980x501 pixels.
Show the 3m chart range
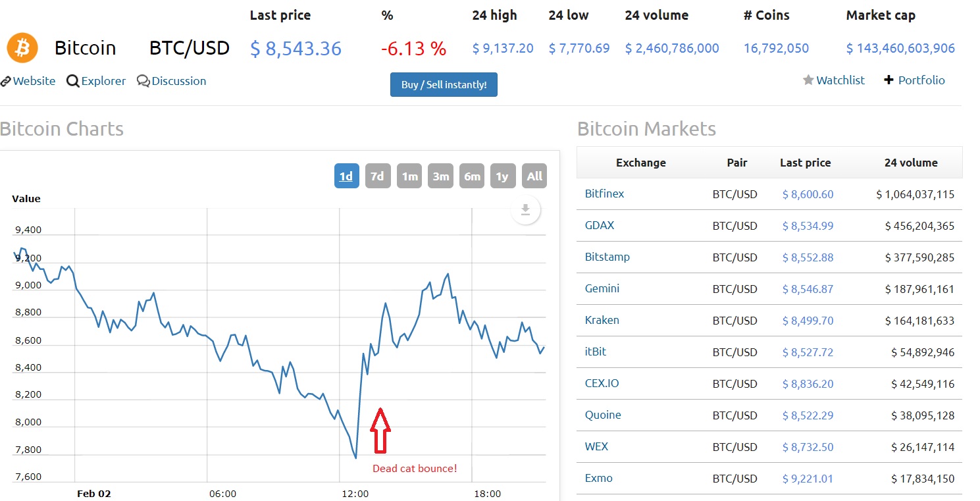[440, 176]
